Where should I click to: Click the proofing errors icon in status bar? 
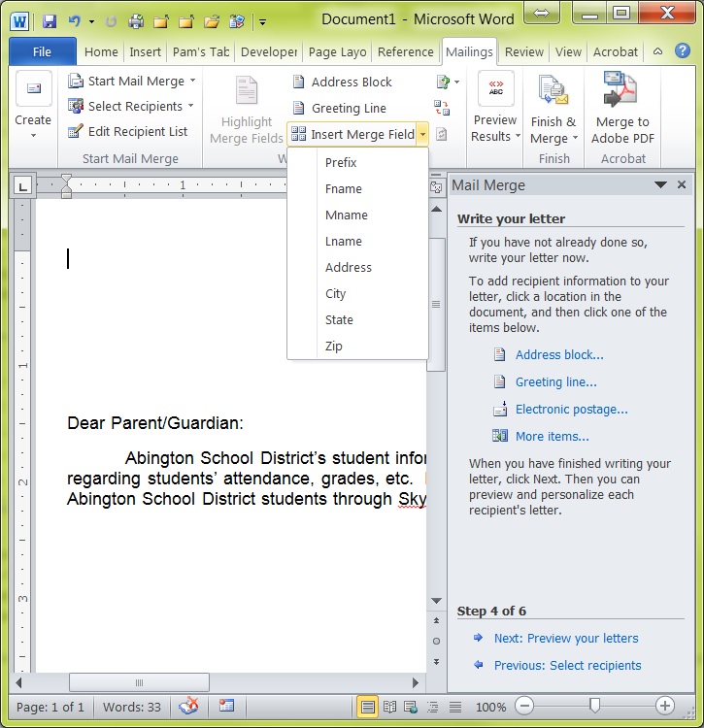pos(190,707)
